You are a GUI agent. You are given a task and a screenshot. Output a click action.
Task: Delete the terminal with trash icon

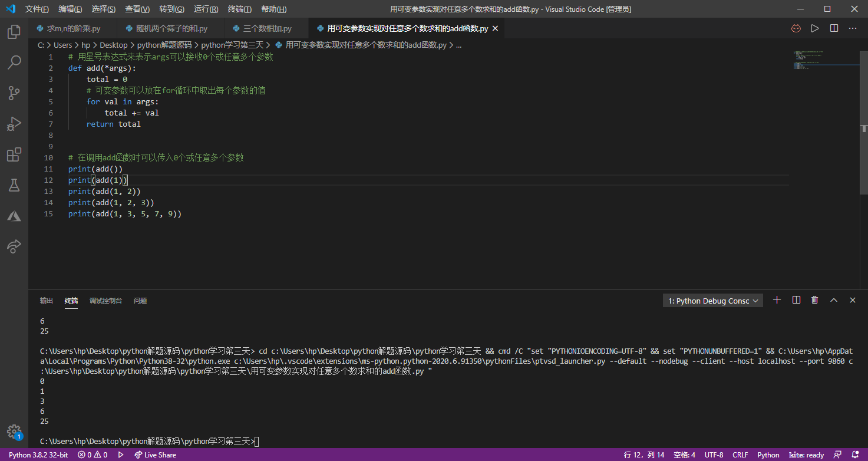tap(814, 300)
